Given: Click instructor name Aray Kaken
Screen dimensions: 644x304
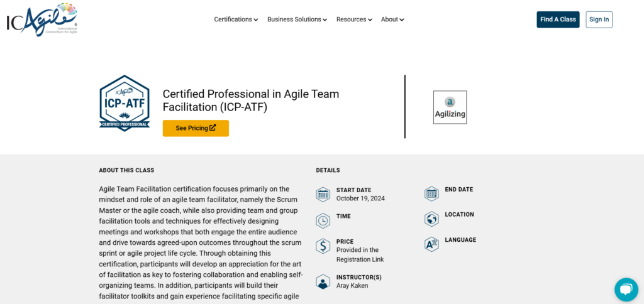Looking at the screenshot, I should [352, 286].
